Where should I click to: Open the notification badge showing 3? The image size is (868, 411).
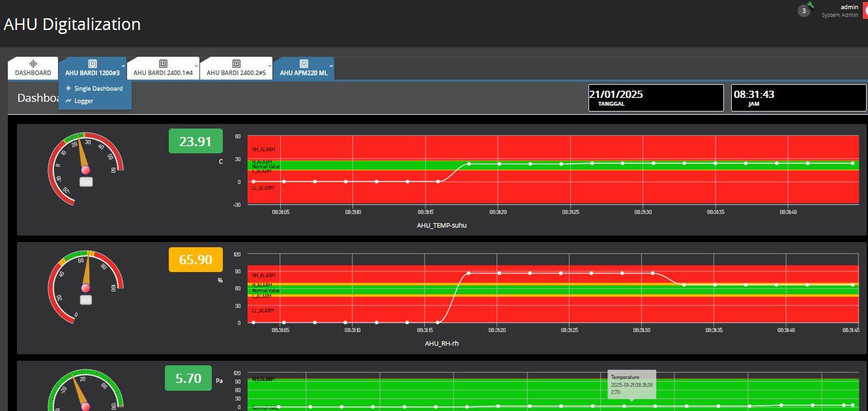[804, 11]
